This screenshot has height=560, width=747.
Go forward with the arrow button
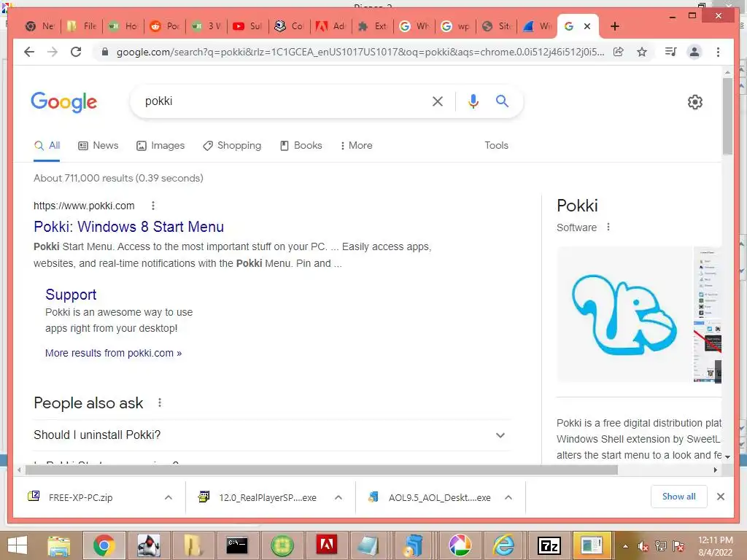point(53,52)
